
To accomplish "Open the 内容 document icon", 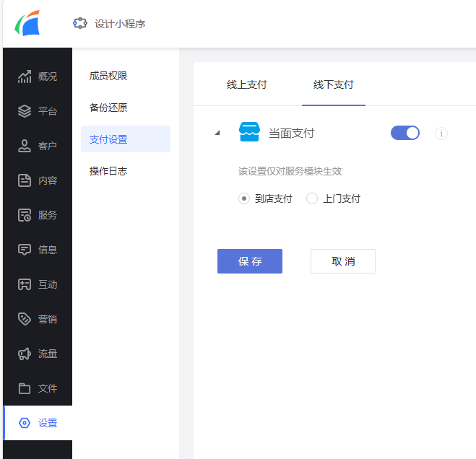I will 25,180.
